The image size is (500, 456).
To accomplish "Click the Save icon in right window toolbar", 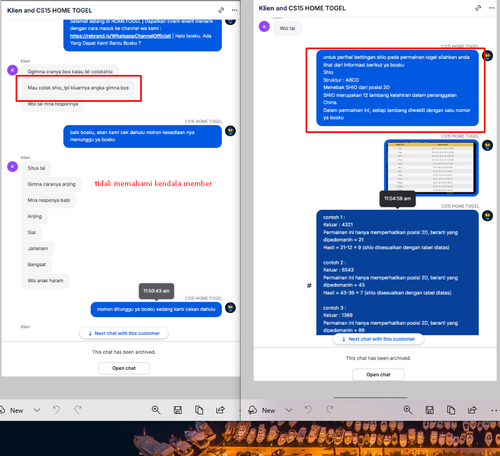I will pyautogui.click(x=430, y=410).
